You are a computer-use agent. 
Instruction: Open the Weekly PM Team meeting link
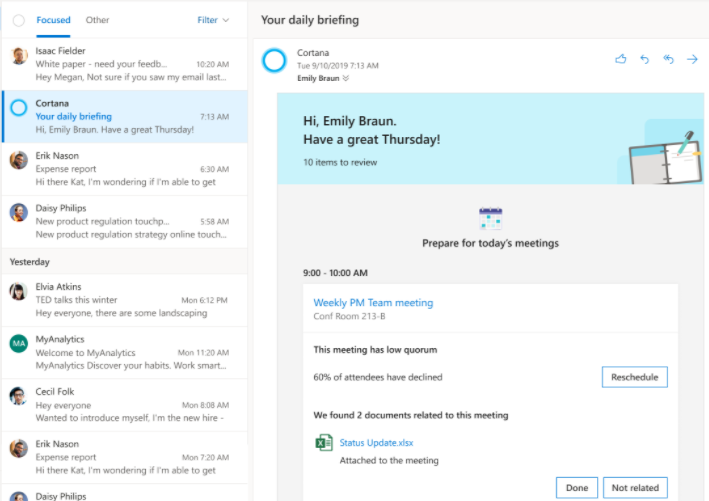point(373,302)
